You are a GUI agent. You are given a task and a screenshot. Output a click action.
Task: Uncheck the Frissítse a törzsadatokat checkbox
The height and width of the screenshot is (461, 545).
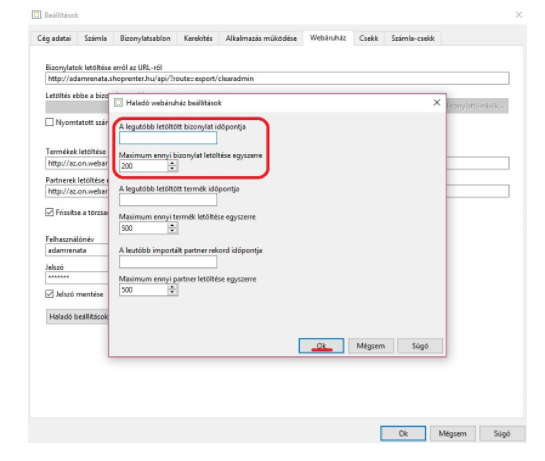tap(49, 212)
